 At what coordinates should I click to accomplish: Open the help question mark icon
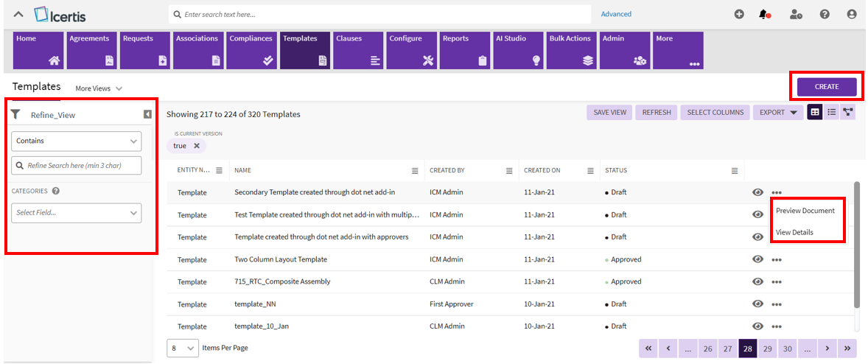coord(825,14)
